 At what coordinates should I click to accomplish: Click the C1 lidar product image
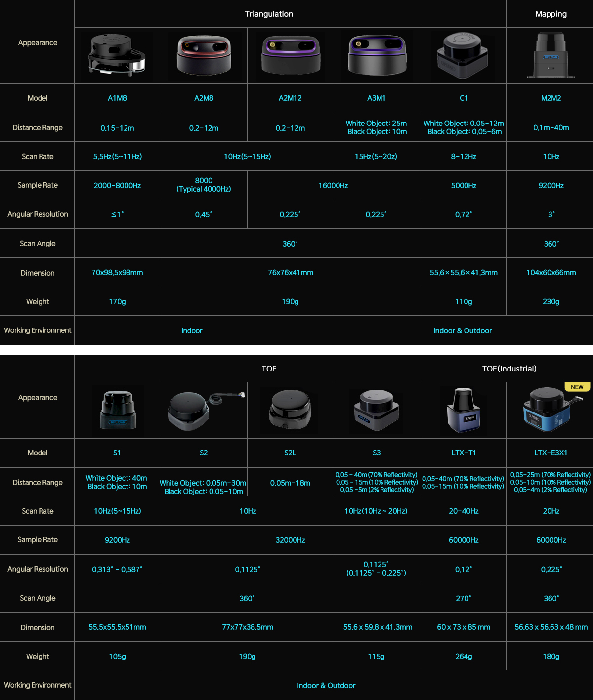tap(463, 55)
